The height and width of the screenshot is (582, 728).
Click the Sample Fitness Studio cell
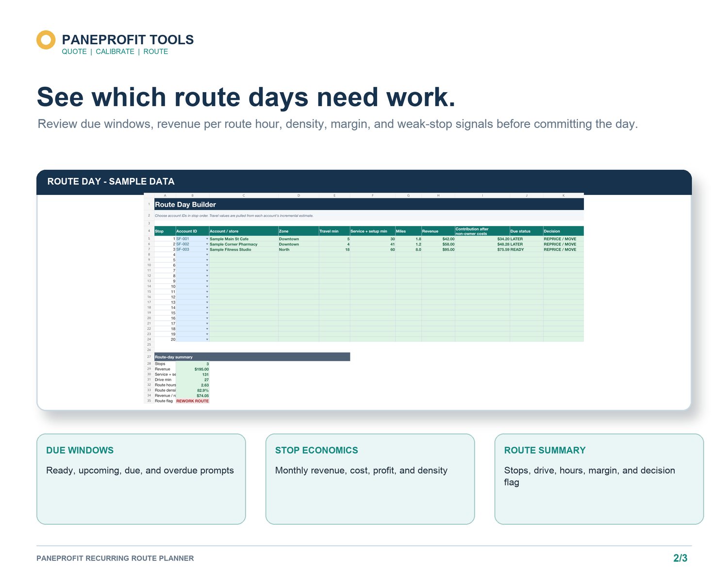pyautogui.click(x=244, y=249)
